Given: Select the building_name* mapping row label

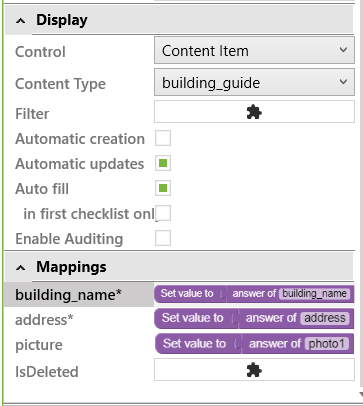Looking at the screenshot, I should click(x=68, y=295).
